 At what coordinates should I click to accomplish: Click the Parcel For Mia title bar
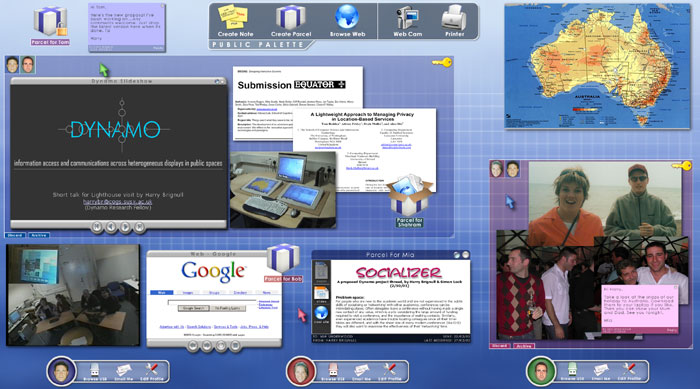(391, 255)
